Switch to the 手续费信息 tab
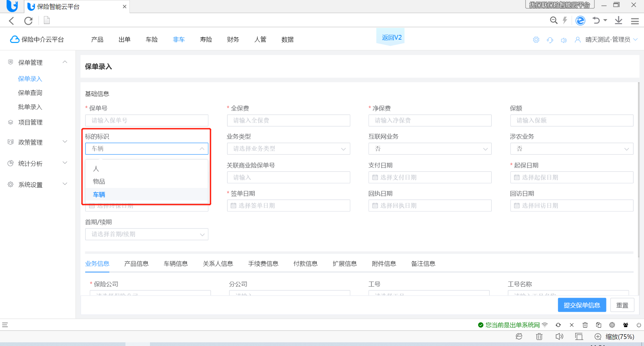 coord(263,264)
